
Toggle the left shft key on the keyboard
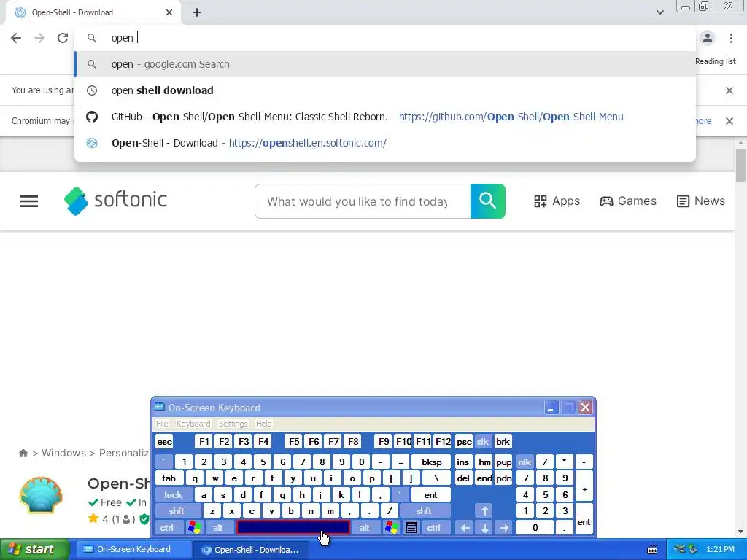177,511
